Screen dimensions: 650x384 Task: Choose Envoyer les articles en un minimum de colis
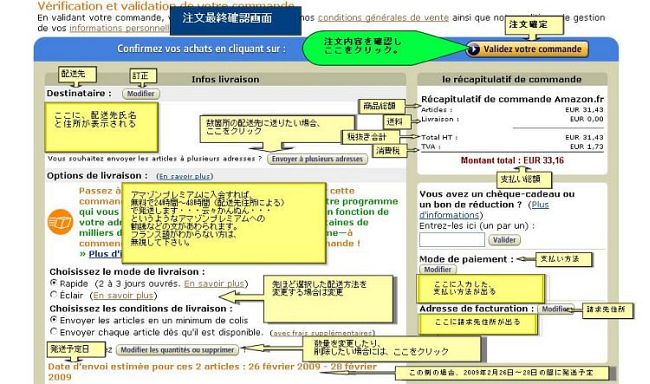(53, 320)
